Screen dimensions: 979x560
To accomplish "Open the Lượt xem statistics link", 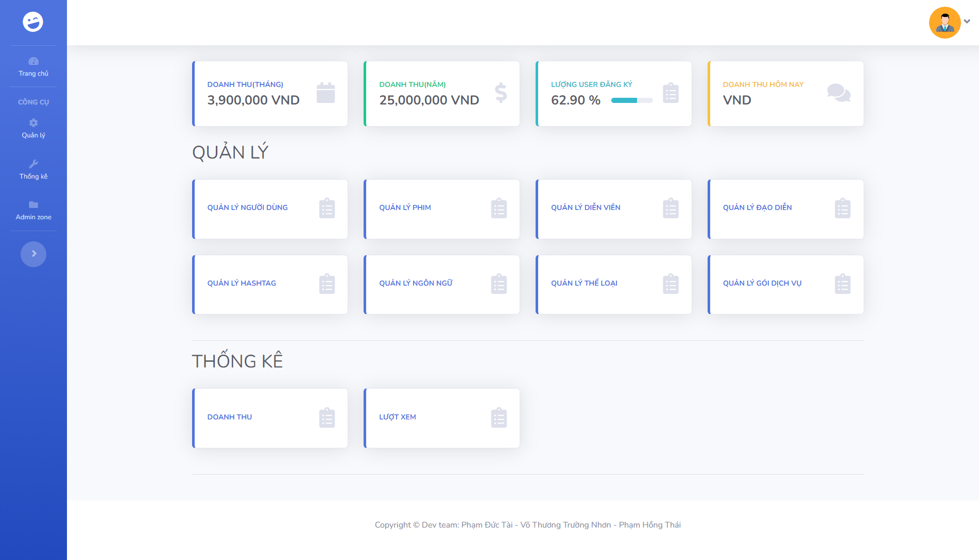I will pos(398,417).
